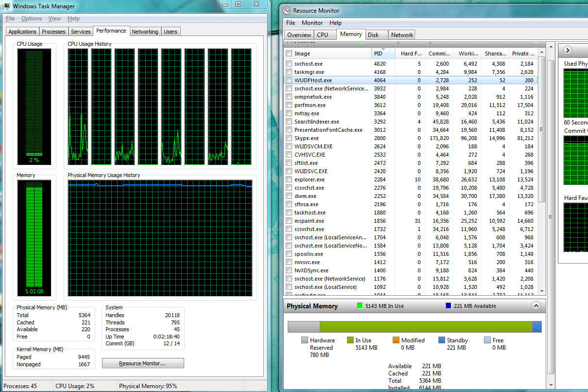Viewport: 588px width, 392px height.
Task: Open the Monitor menu
Action: pyautogui.click(x=312, y=23)
